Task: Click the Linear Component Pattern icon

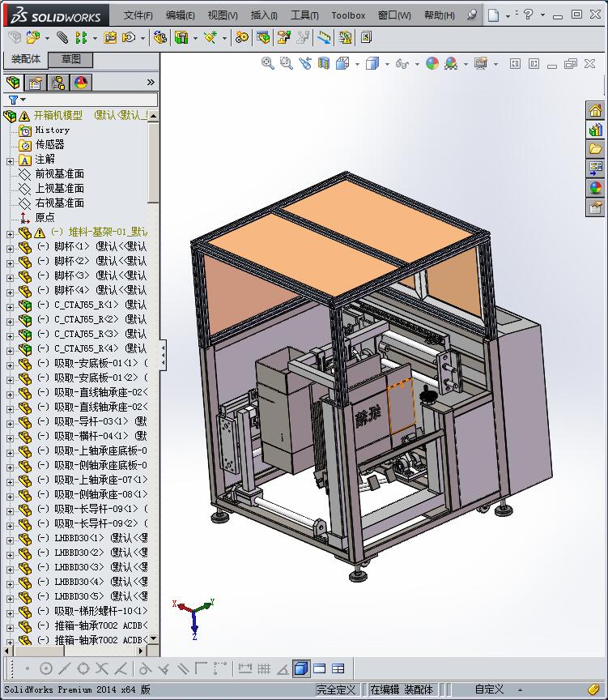Action: (x=81, y=37)
